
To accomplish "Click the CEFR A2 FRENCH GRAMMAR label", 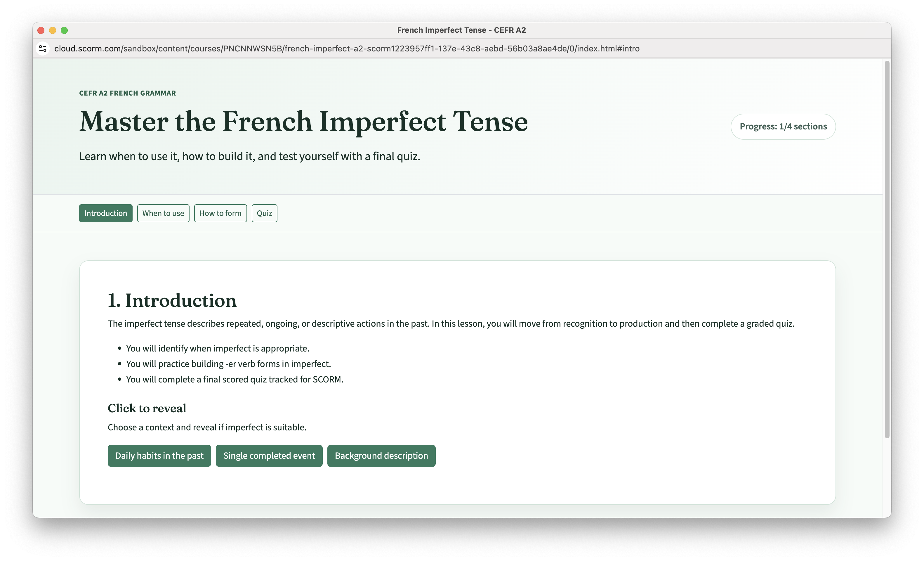I will [x=127, y=93].
